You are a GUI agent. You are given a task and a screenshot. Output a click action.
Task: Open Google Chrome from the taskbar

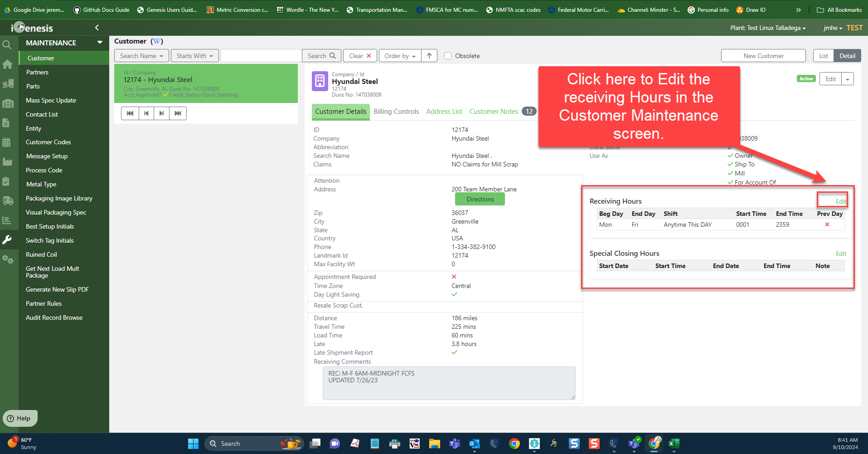(x=514, y=444)
